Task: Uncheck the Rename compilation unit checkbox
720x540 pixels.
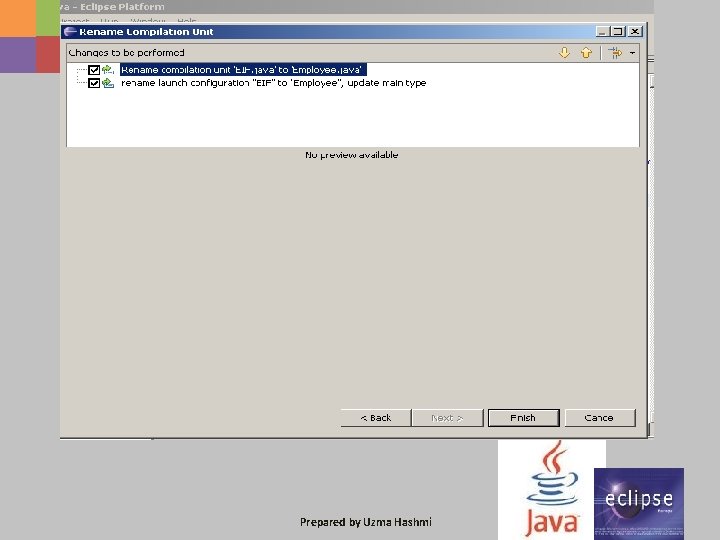Action: (x=94, y=70)
